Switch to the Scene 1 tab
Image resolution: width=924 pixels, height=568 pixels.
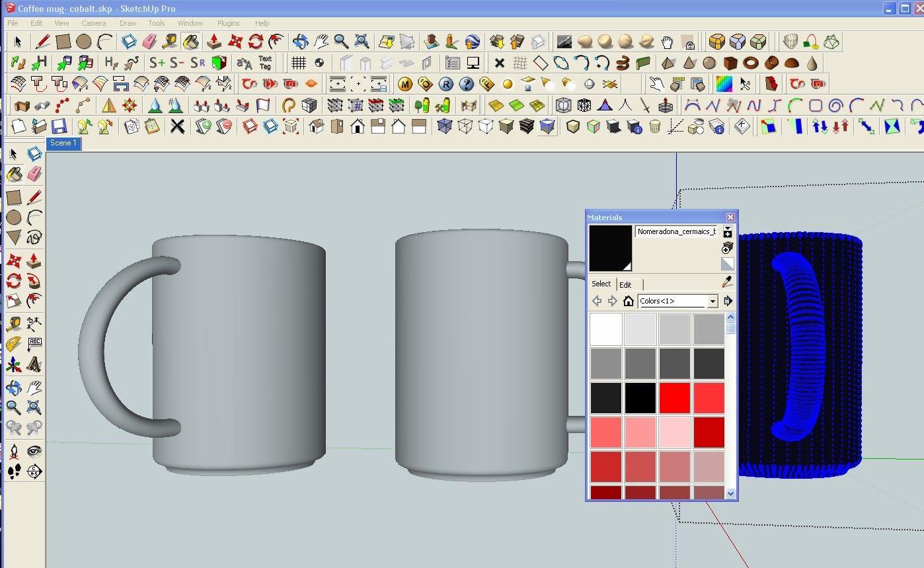(x=63, y=143)
